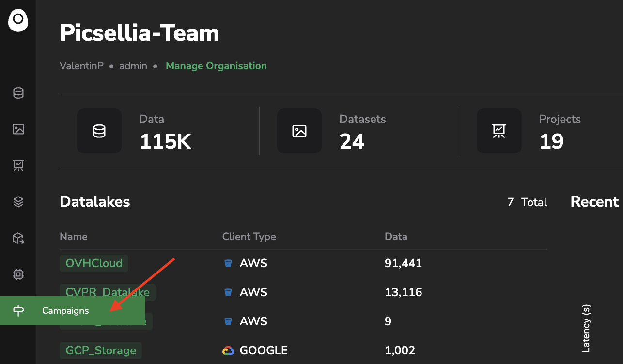
Task: Click the 115K data count
Action: (x=166, y=141)
